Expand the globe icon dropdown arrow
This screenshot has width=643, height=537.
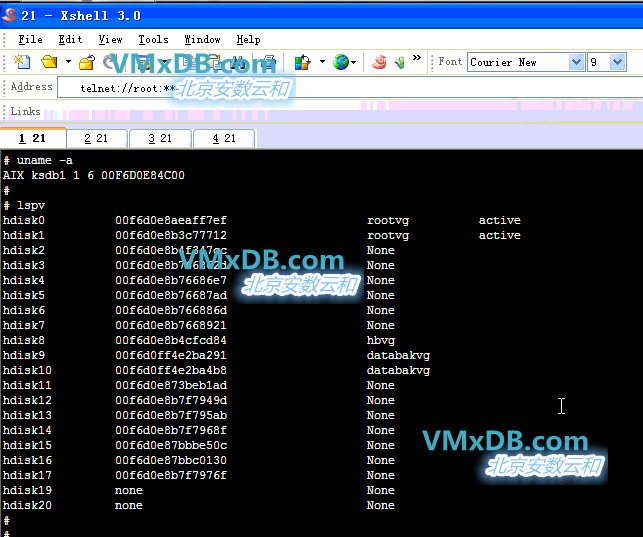pyautogui.click(x=353, y=62)
